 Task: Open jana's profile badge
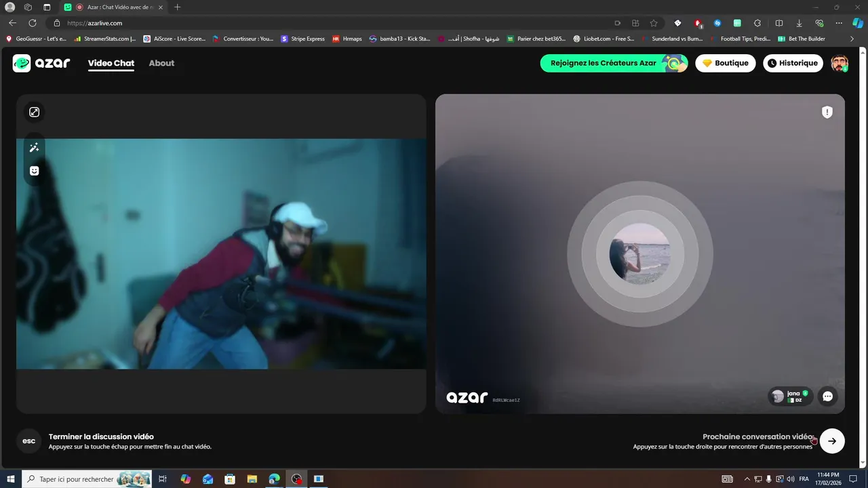(x=791, y=396)
